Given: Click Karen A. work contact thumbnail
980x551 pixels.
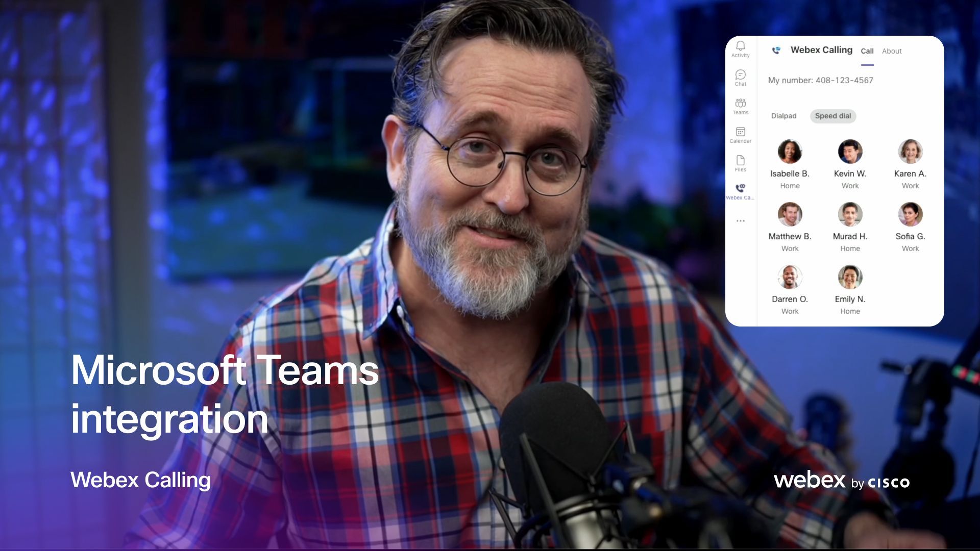Looking at the screenshot, I should (x=910, y=152).
